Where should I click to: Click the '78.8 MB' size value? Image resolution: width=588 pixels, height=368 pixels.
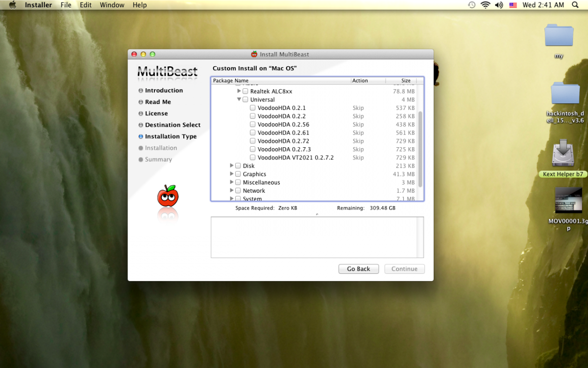(x=404, y=91)
